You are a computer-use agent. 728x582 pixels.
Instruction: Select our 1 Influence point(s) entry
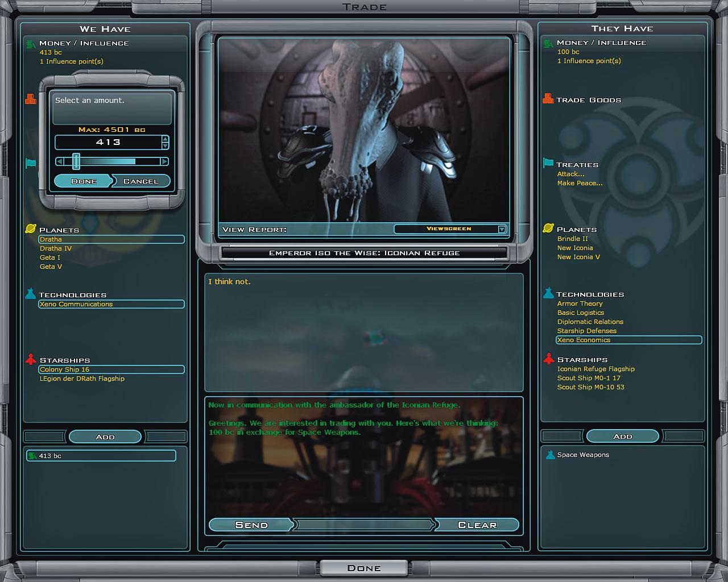pyautogui.click(x=72, y=61)
